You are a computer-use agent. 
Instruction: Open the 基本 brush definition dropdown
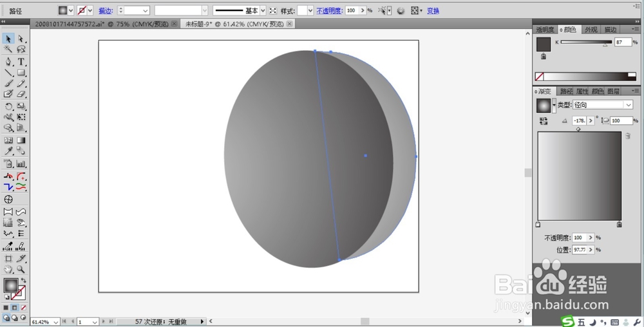[x=263, y=11]
